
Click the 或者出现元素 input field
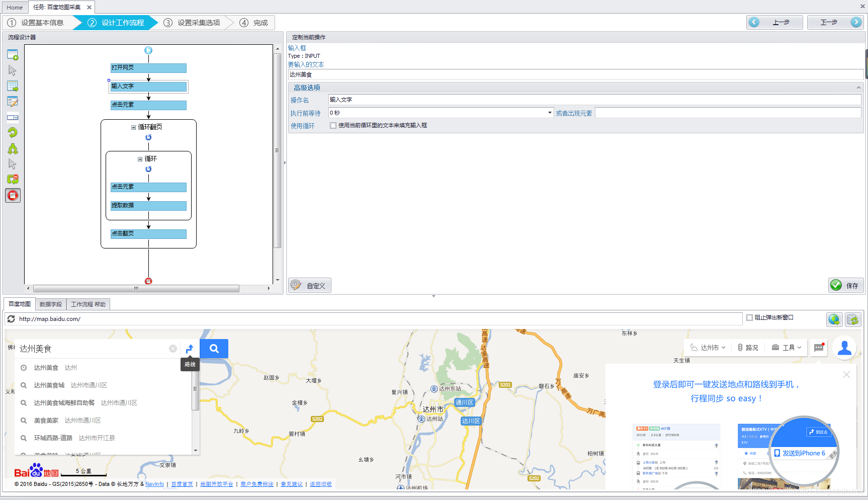coord(728,113)
